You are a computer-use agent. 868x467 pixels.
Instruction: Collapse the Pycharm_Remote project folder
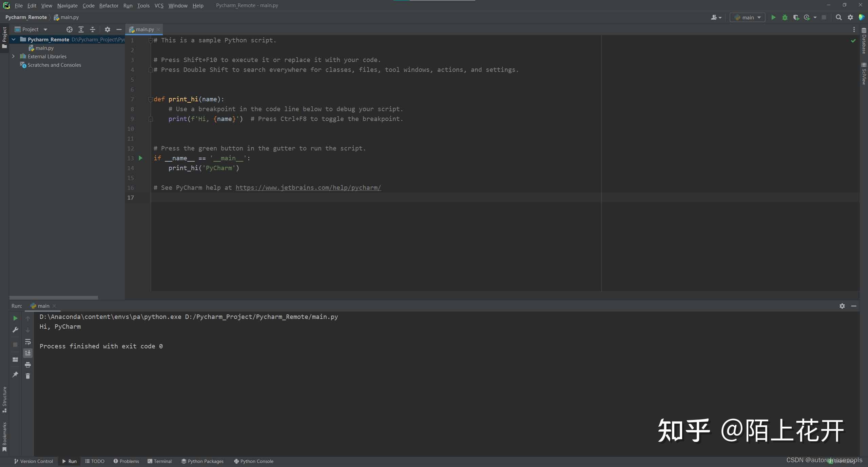14,39
